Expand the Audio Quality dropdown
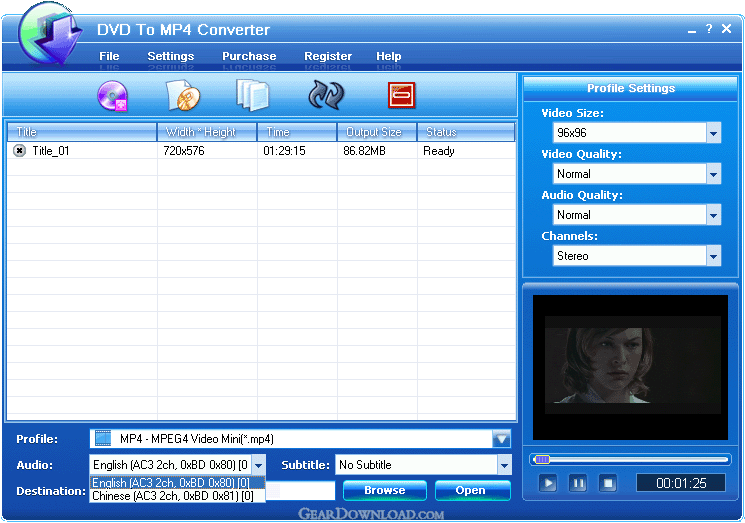 click(x=713, y=215)
